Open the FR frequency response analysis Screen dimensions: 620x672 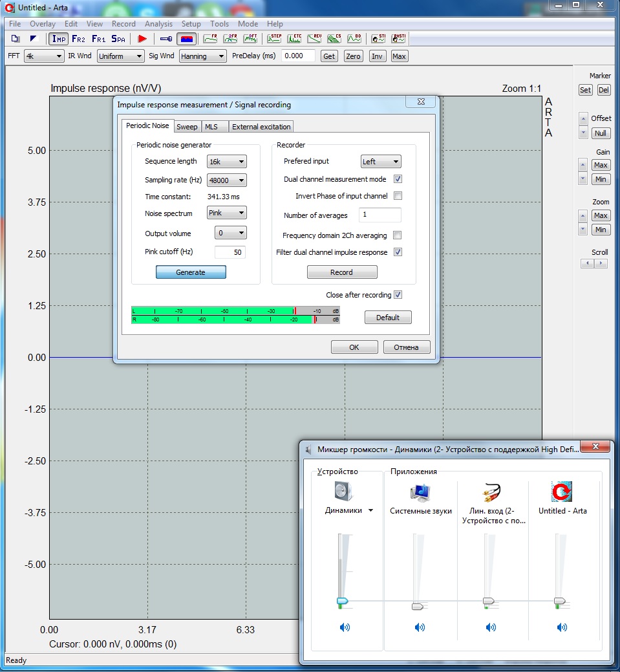coord(210,39)
